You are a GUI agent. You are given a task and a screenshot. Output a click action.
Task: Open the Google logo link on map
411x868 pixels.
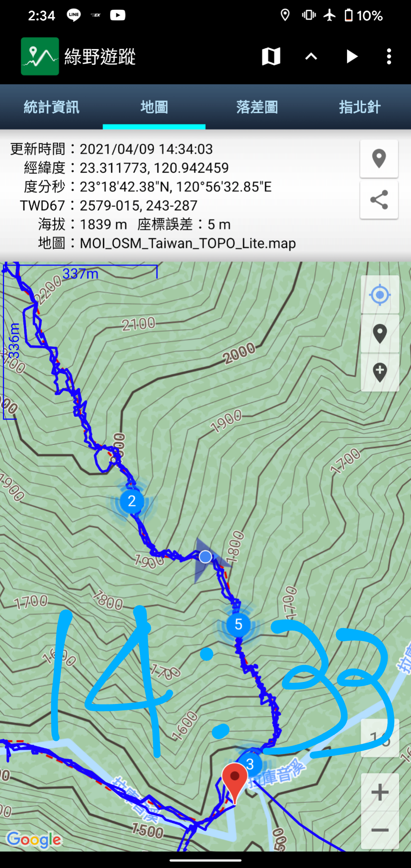coord(34,840)
